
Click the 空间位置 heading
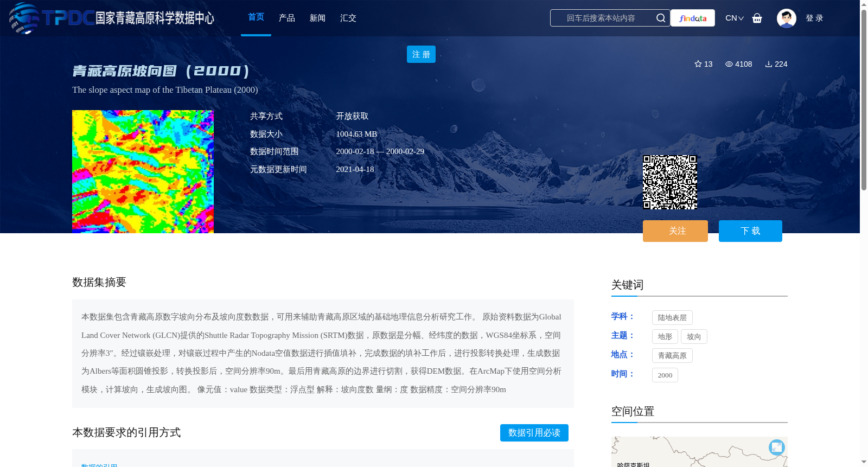pyautogui.click(x=633, y=411)
